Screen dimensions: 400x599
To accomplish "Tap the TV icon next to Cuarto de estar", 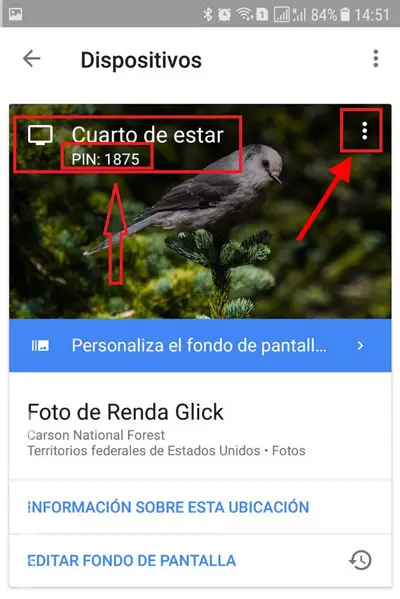I will coord(40,135).
